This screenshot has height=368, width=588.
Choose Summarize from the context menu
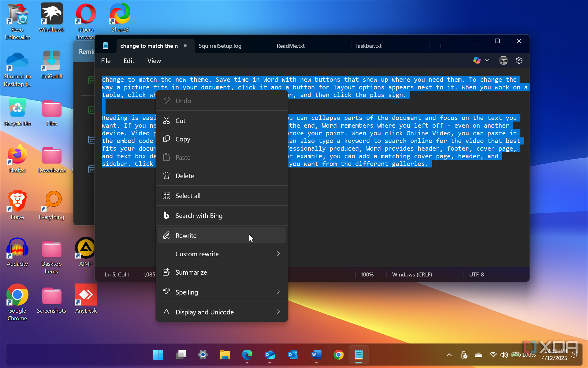click(222, 272)
